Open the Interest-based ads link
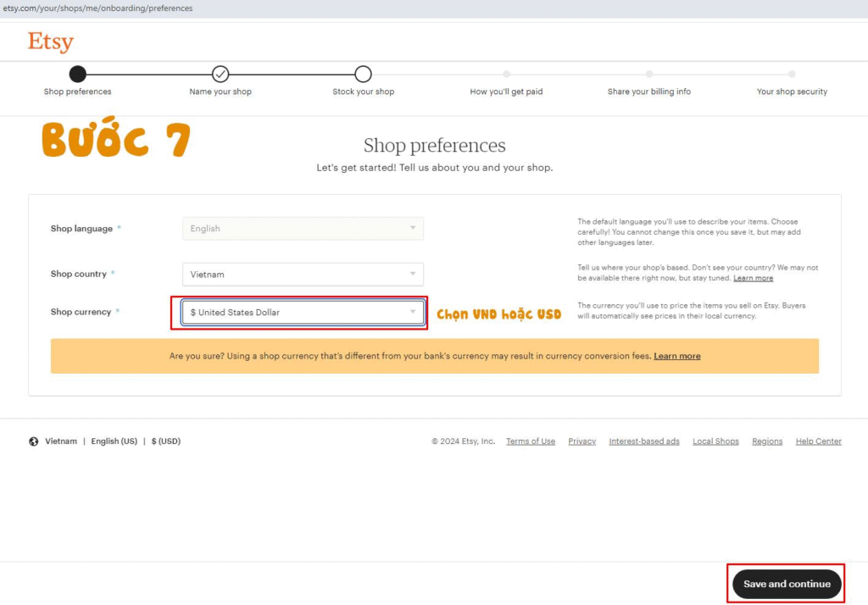868x605 pixels. coord(643,441)
